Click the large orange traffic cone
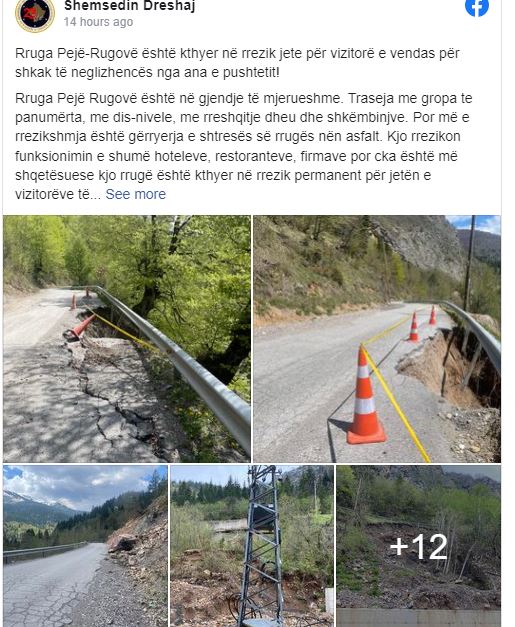The height and width of the screenshot is (627, 515). point(365,395)
